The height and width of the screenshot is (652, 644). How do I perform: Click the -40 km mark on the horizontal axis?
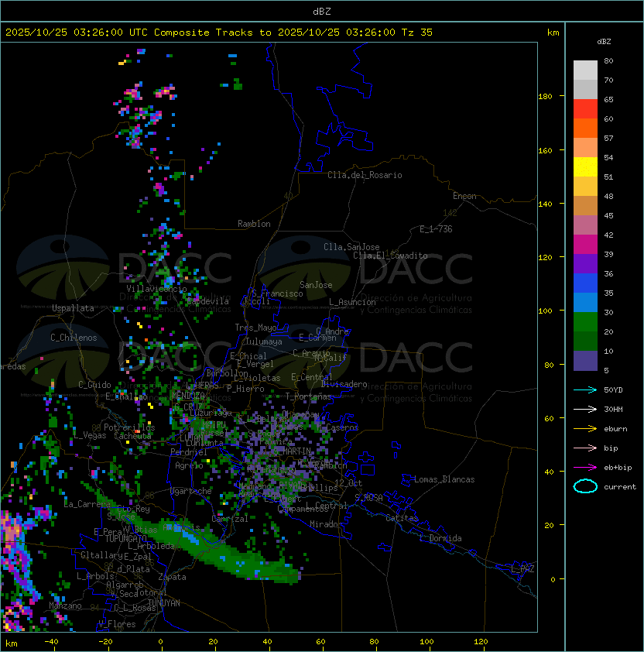pyautogui.click(x=51, y=642)
